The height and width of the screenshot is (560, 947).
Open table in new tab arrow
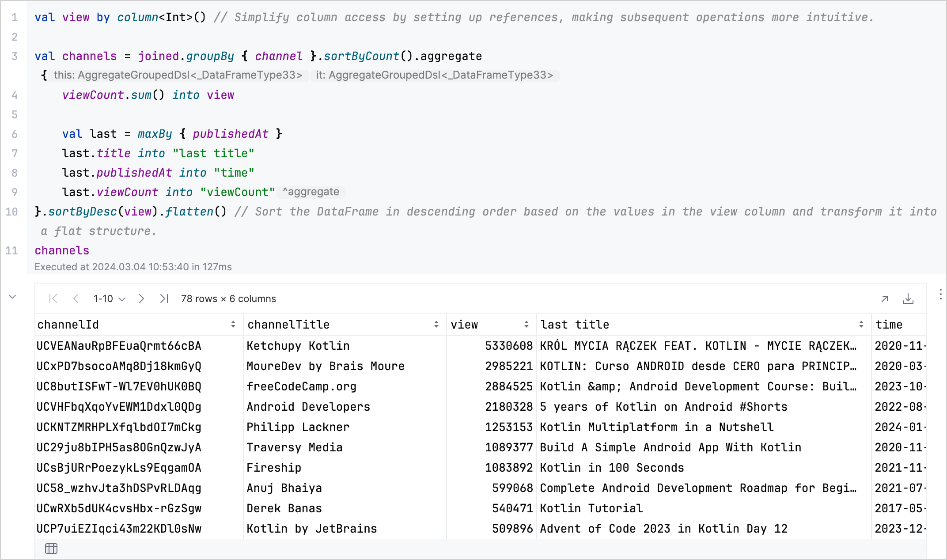pyautogui.click(x=884, y=299)
